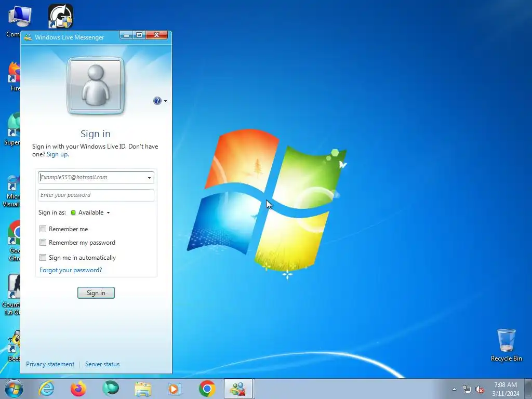Click the Messenger taskbar button

pos(238,389)
